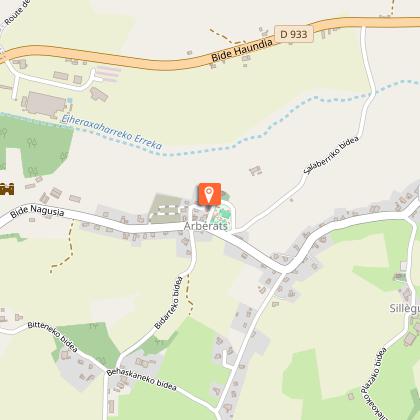
Task: Click the Plazako bidea road label
Action: 374,375
